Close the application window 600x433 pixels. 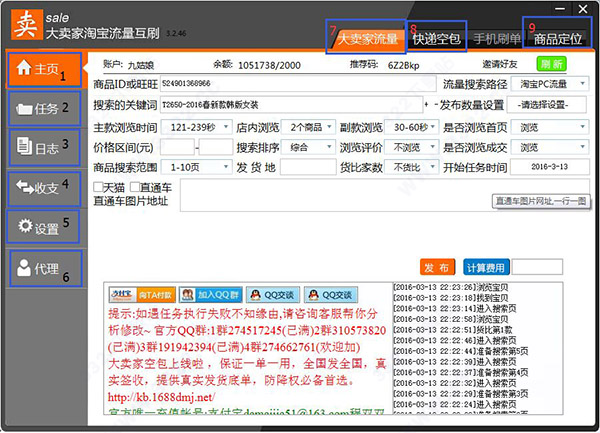[583, 8]
